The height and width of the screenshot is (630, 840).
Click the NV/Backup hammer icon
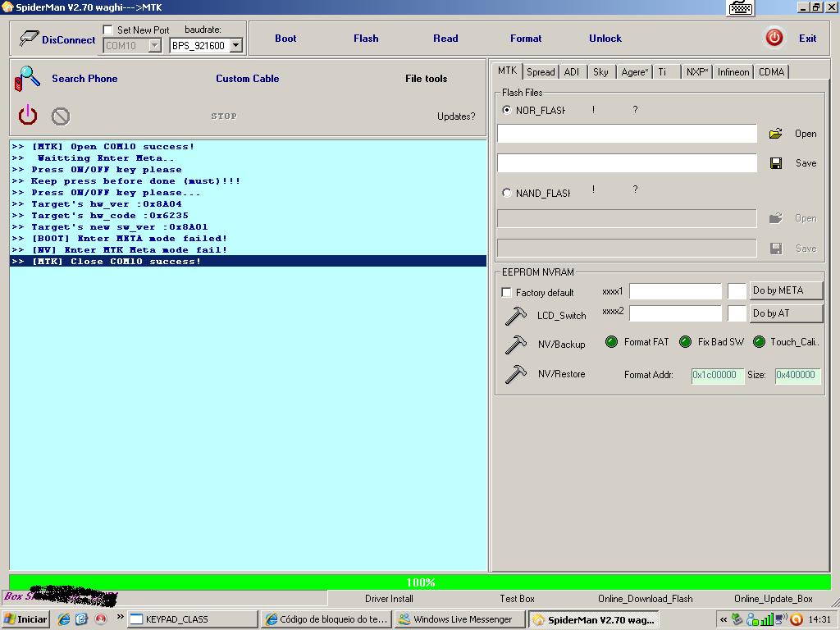pyautogui.click(x=516, y=345)
